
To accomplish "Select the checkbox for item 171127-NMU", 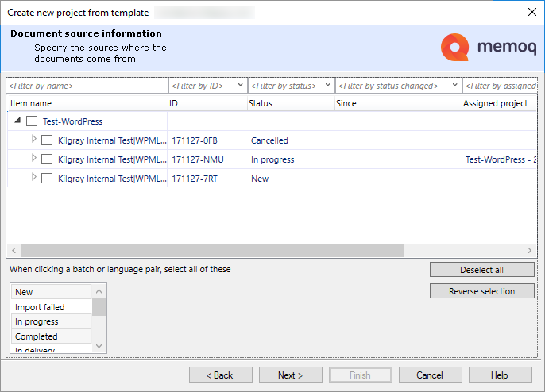I will (x=47, y=159).
